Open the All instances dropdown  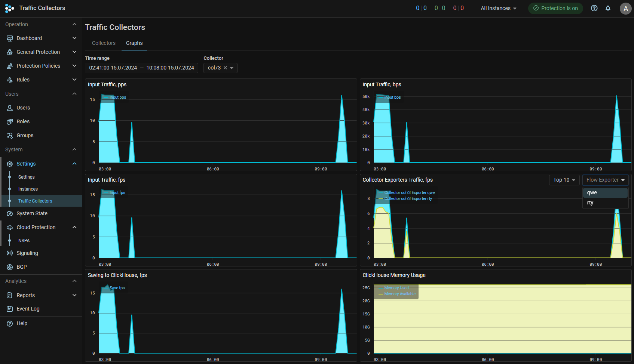coord(498,8)
